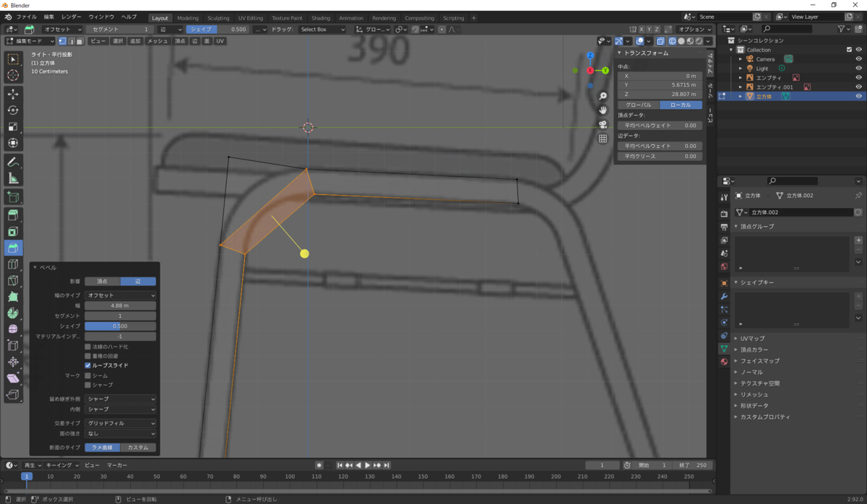Toggle camera view icon in viewport
This screenshot has width=867, height=504.
[x=603, y=124]
